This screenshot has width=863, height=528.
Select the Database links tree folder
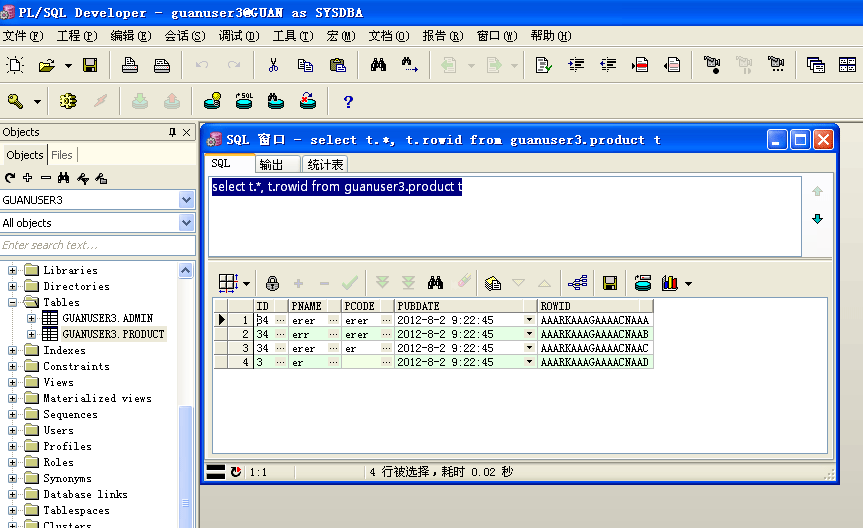click(85, 494)
